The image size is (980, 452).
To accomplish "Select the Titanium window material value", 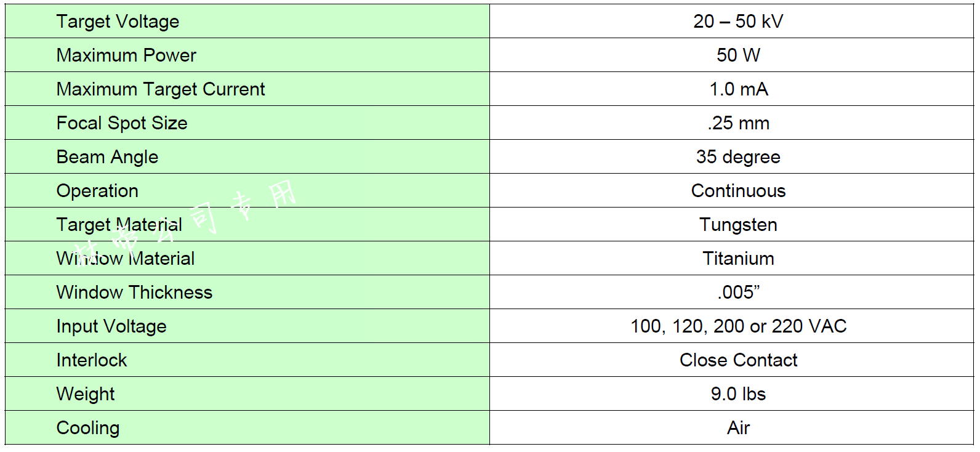I will tap(738, 259).
